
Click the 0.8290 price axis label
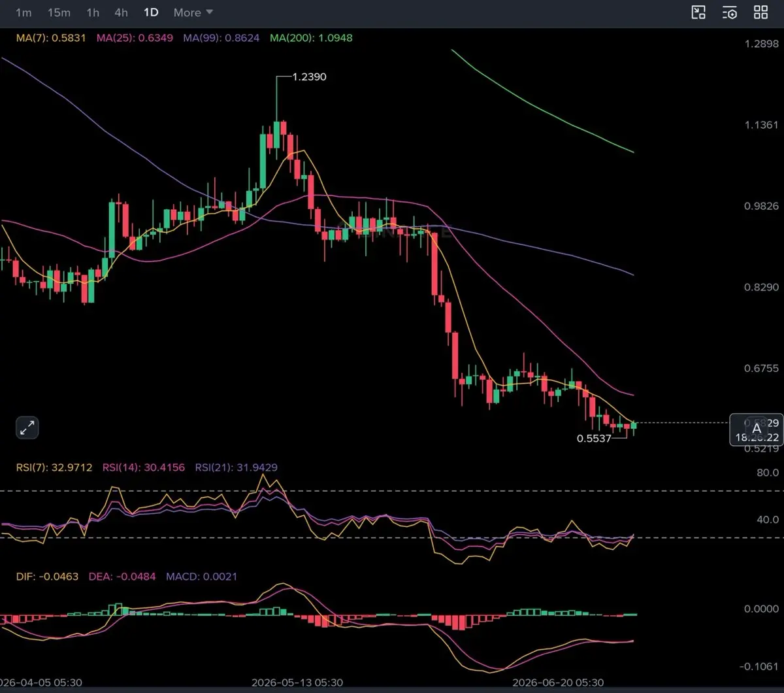point(762,287)
